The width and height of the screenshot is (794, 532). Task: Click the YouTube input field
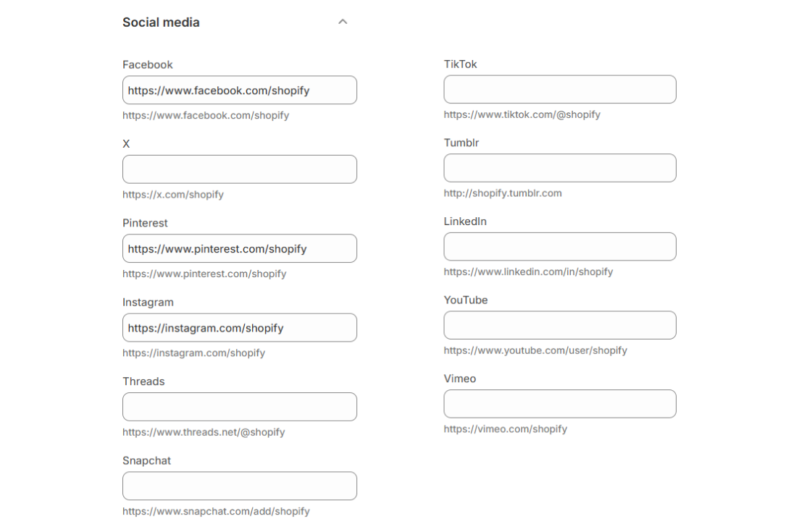[x=559, y=326]
